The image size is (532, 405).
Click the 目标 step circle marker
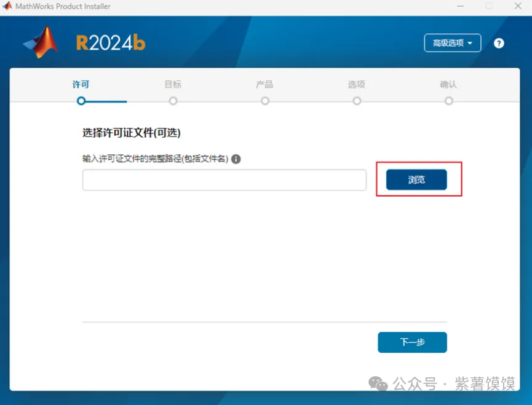(x=173, y=101)
